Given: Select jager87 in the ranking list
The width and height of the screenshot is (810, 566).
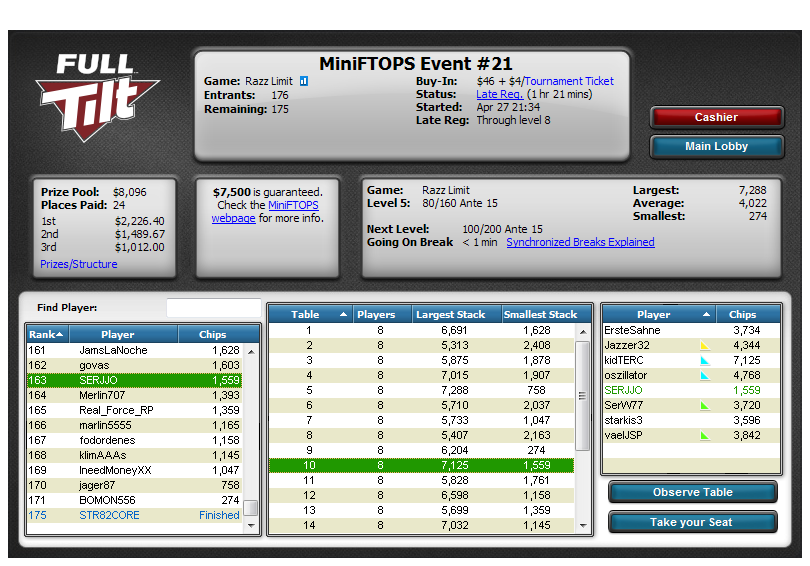Looking at the screenshot, I should coord(134,485).
